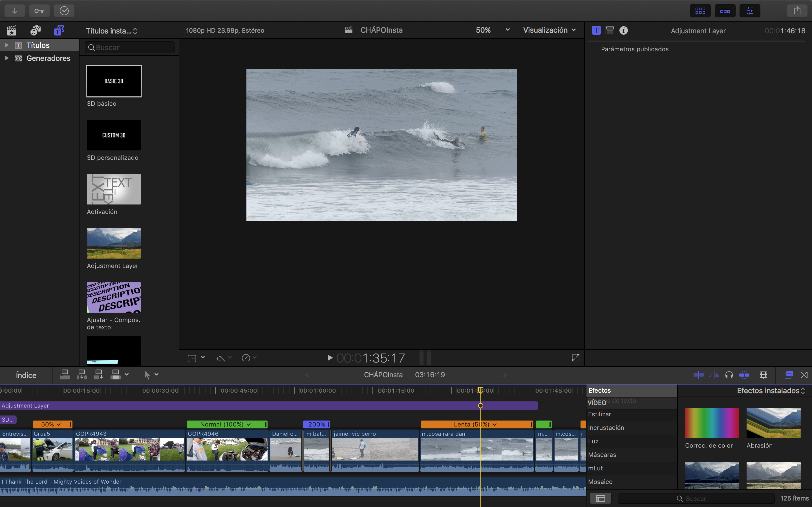Toggle the Máscaras effects category
This screenshot has height=507, width=812.
(x=602, y=454)
